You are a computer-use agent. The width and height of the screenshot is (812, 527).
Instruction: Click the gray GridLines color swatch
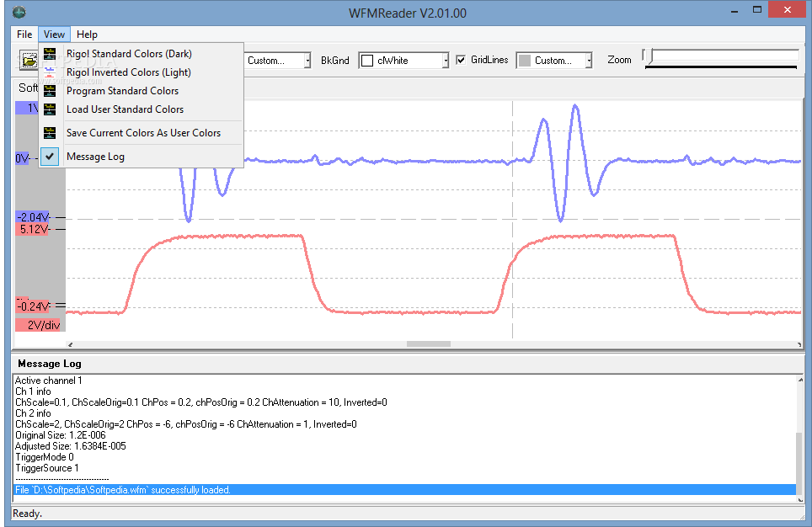click(x=525, y=61)
